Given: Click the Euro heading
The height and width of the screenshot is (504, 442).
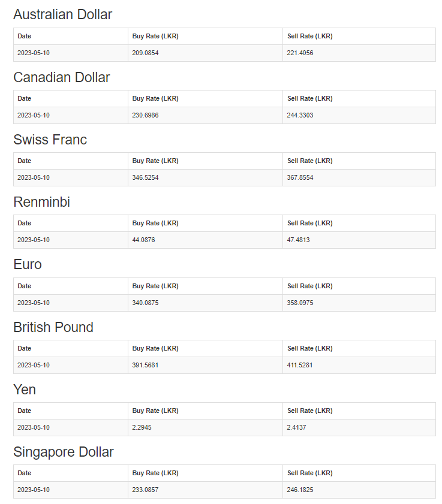Looking at the screenshot, I should tap(28, 264).
